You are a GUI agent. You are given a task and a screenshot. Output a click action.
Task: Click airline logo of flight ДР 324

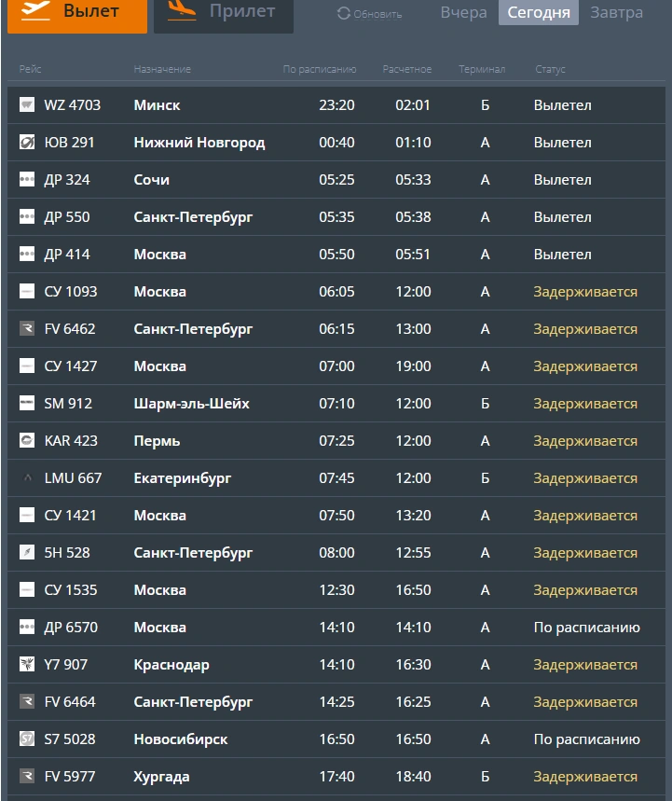point(27,179)
